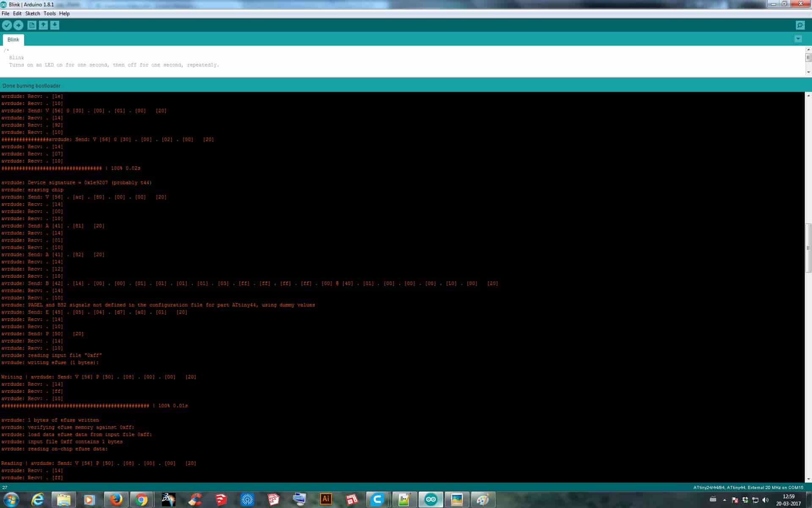Launch Internet Explorer from the taskbar
The image size is (812, 508).
pyautogui.click(x=38, y=500)
